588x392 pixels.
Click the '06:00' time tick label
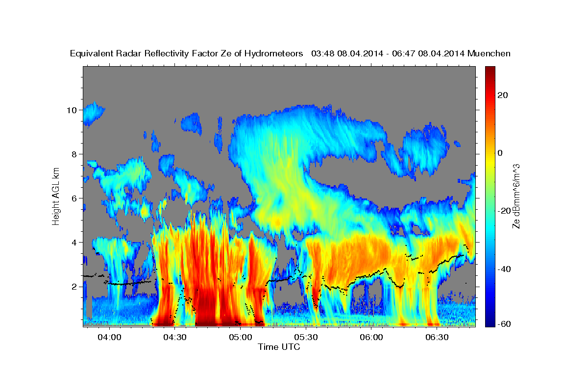coord(372,338)
